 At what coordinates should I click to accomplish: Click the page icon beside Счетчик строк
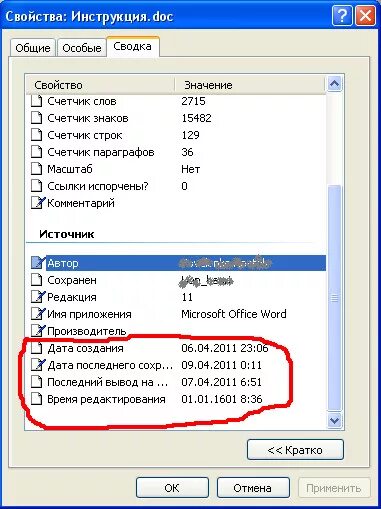pyautogui.click(x=37, y=135)
